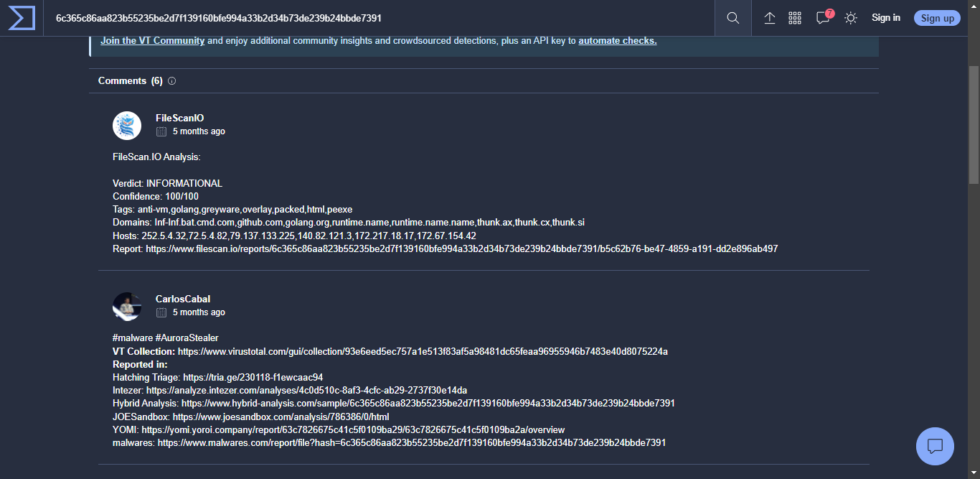Open CarlosCabal user profile name
Screen dimensions: 980x479
tap(183, 299)
